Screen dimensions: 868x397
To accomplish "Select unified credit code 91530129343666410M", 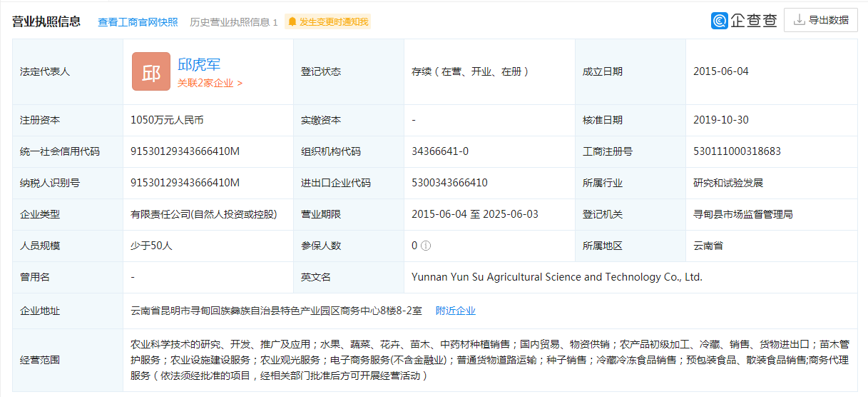I will pos(185,151).
